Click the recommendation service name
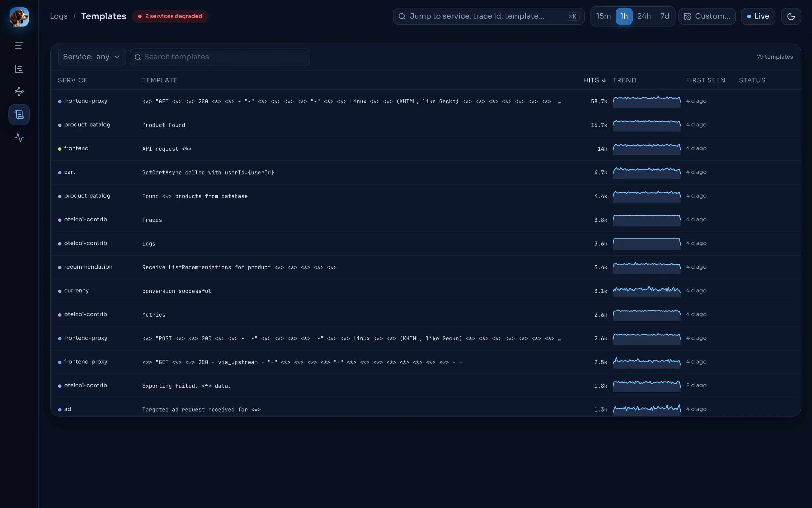This screenshot has height=508, width=812. tap(88, 267)
